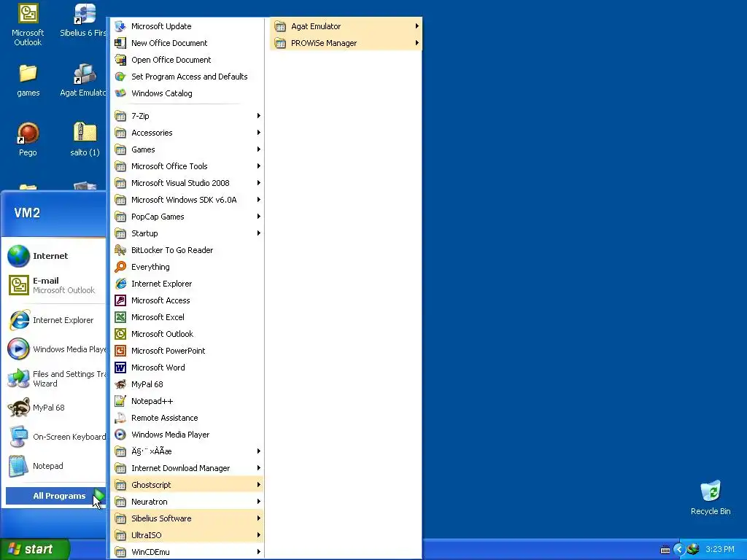Open MyPal 68 in programs list
Viewport: 747px width, 560px height.
pyautogui.click(x=187, y=384)
